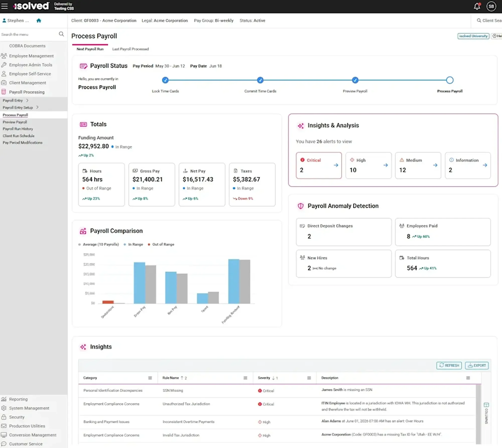Click the Payroll Anomaly Detection shield icon
Viewport: 502px width, 448px height.
[x=301, y=206]
